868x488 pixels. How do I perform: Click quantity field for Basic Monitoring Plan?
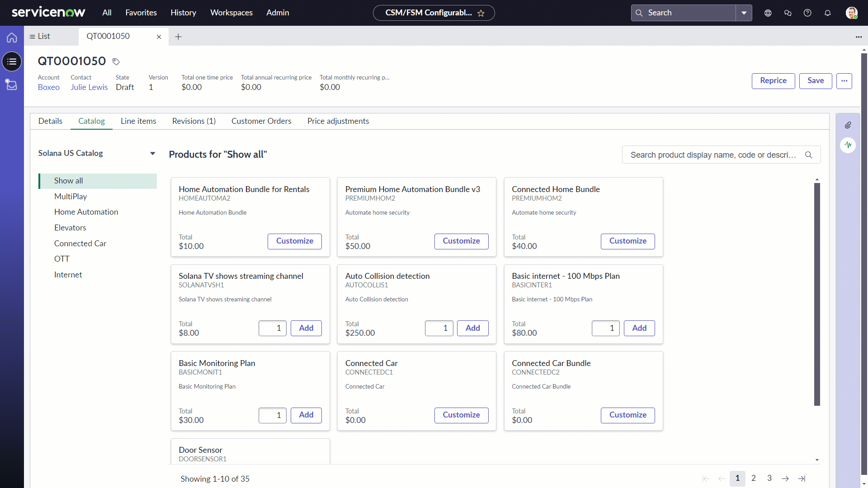(x=272, y=415)
